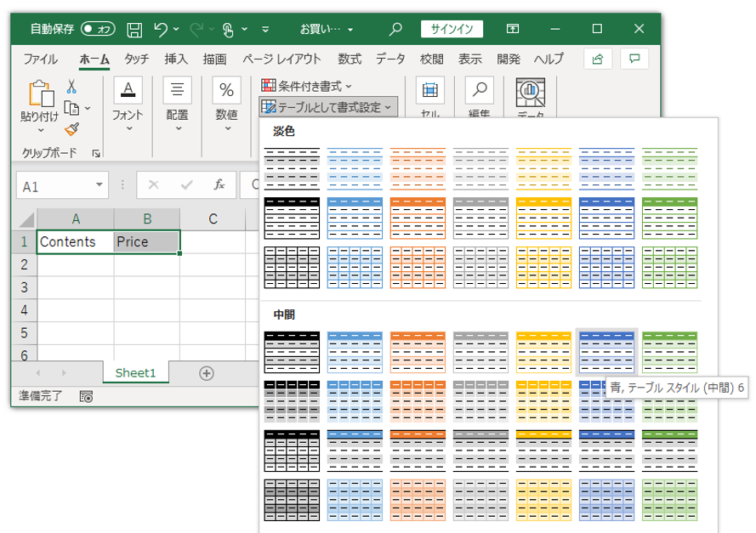Select column B header
756x533 pixels.
pos(147,218)
